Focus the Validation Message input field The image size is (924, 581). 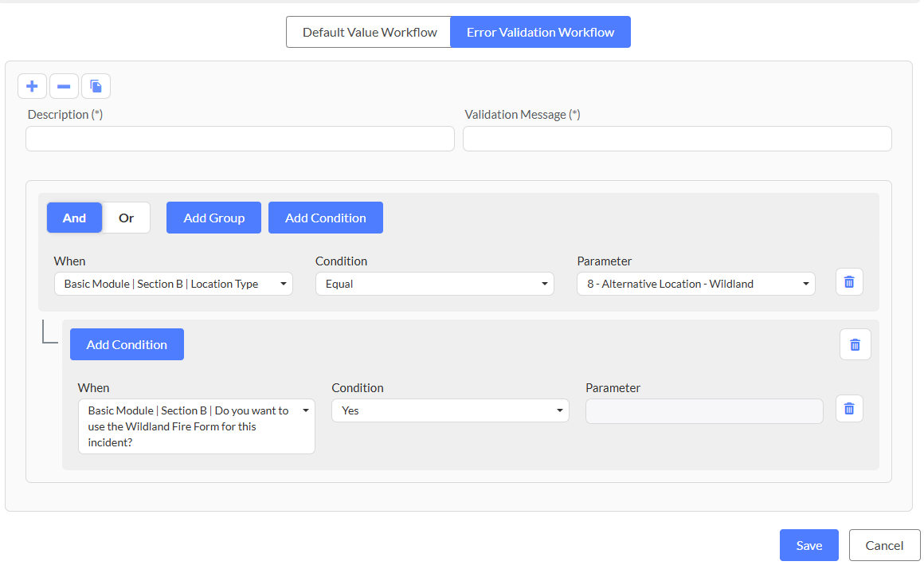point(676,139)
